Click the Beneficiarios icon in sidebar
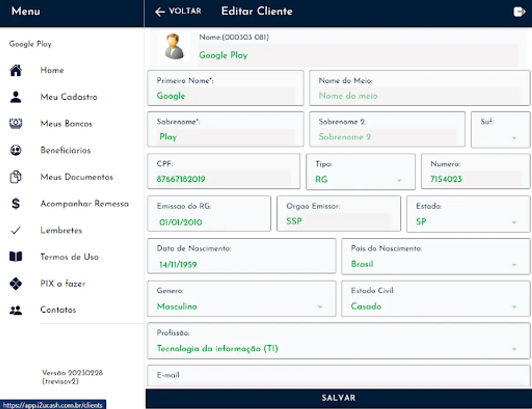532x409 pixels. point(15,150)
